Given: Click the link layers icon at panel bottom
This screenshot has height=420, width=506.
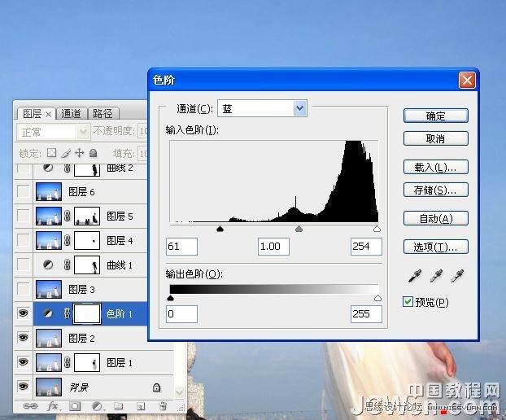Looking at the screenshot, I should [x=30, y=406].
